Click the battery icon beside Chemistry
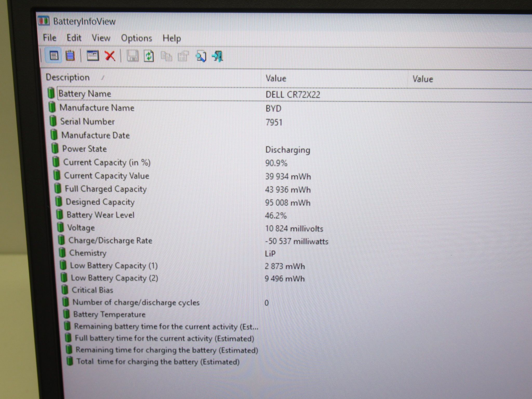The height and width of the screenshot is (399, 532). click(62, 252)
